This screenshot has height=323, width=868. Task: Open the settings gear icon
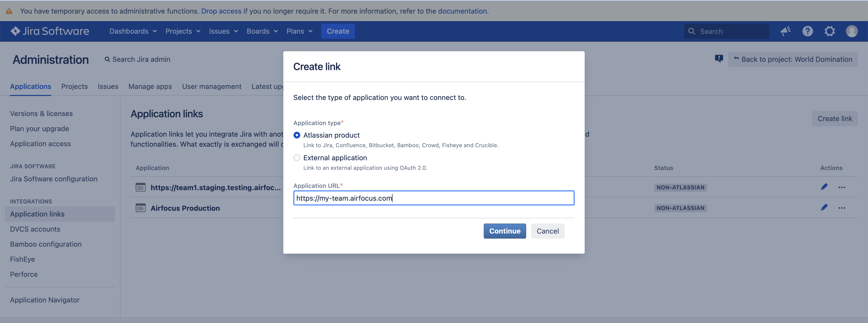click(830, 31)
